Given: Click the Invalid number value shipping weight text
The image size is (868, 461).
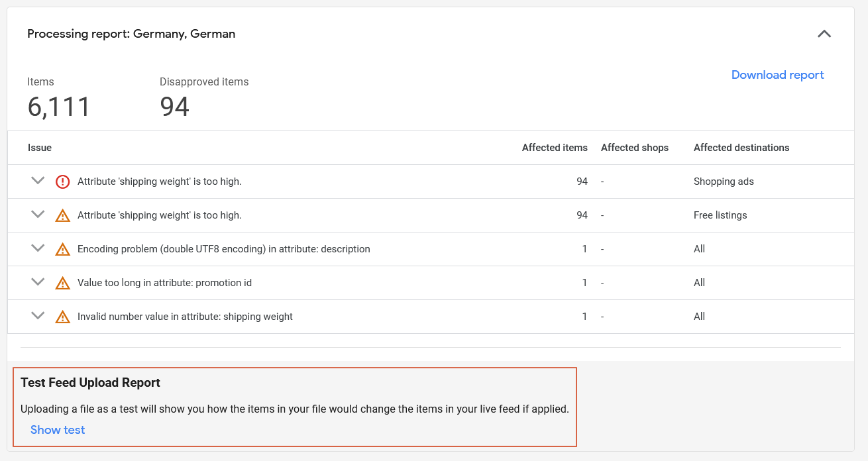Looking at the screenshot, I should coord(185,317).
